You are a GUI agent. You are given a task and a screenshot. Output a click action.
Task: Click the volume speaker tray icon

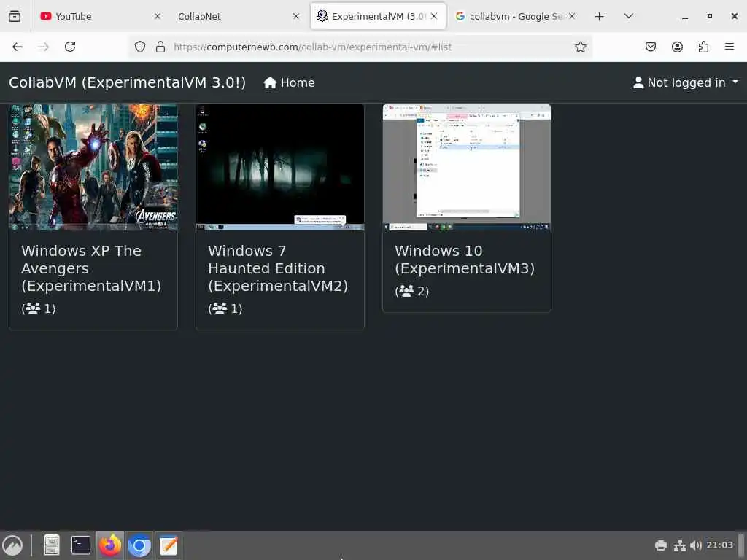click(695, 545)
